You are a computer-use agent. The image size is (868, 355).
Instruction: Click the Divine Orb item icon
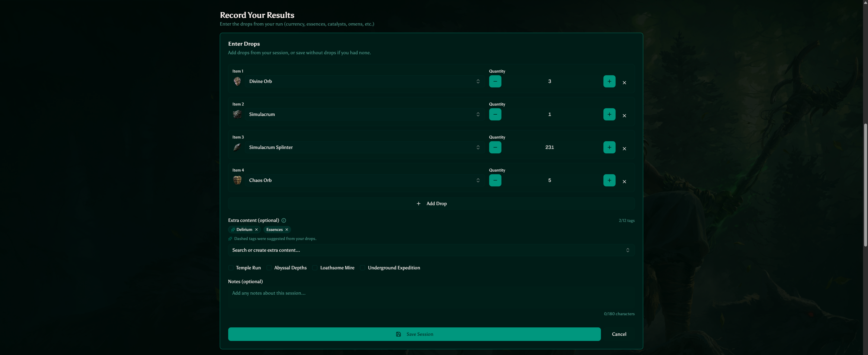[237, 81]
